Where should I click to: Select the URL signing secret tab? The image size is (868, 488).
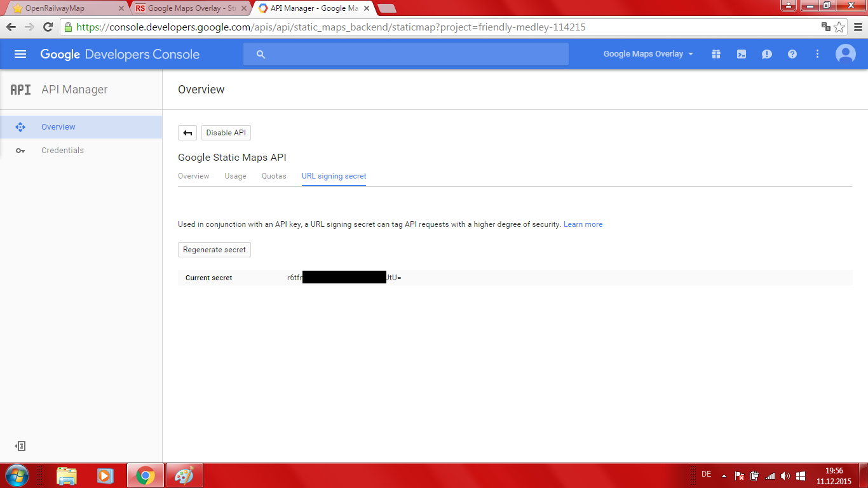(x=334, y=176)
